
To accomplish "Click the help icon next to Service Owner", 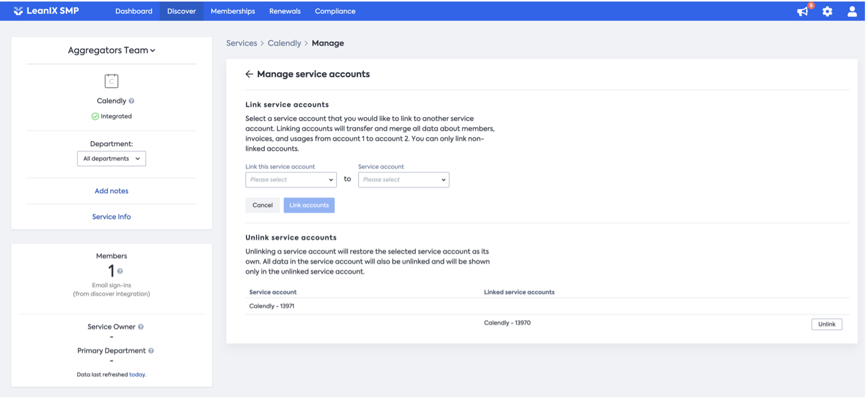I will pyautogui.click(x=140, y=327).
